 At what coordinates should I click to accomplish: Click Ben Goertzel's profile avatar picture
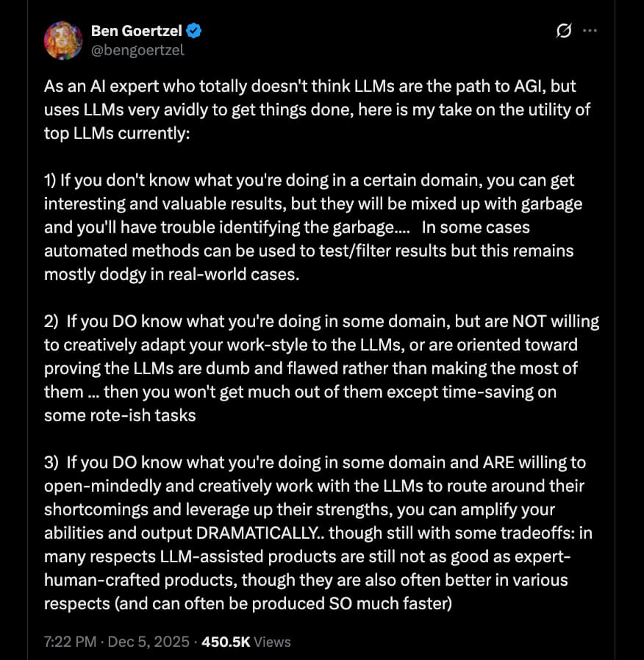63,40
